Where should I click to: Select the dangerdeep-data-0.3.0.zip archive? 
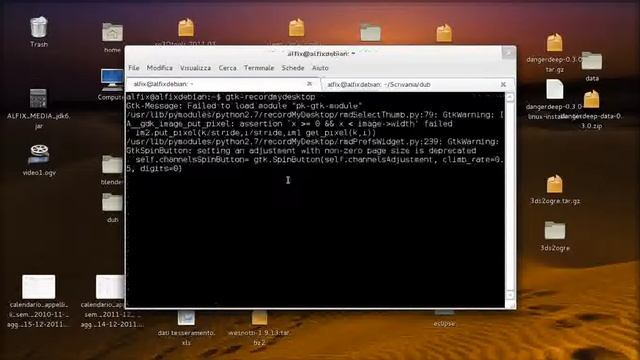(x=591, y=100)
